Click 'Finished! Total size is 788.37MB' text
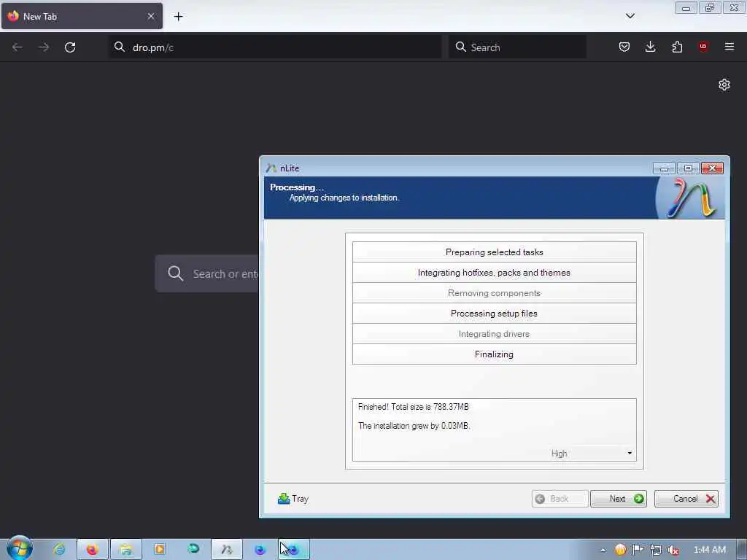The height and width of the screenshot is (560, 747). 413,407
